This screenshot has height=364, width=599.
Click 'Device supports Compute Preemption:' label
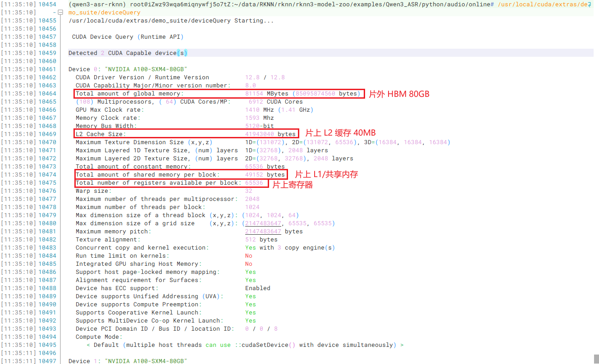(139, 305)
